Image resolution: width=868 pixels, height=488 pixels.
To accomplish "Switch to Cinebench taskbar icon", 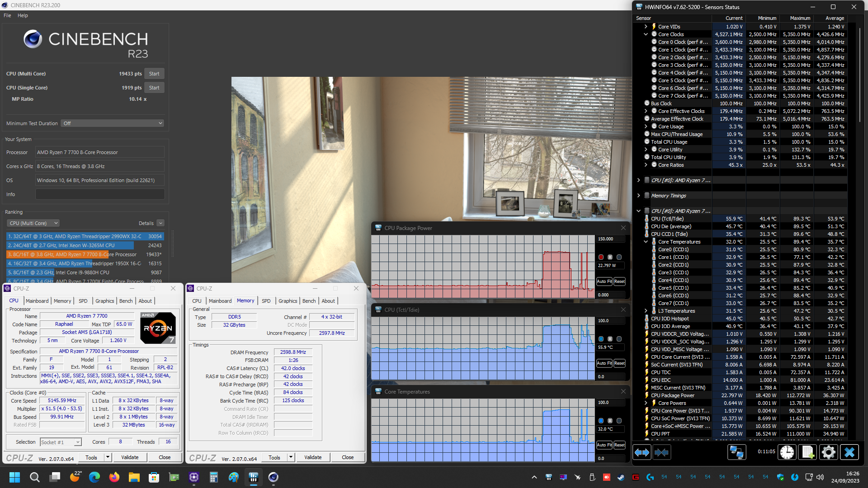I will tap(274, 477).
